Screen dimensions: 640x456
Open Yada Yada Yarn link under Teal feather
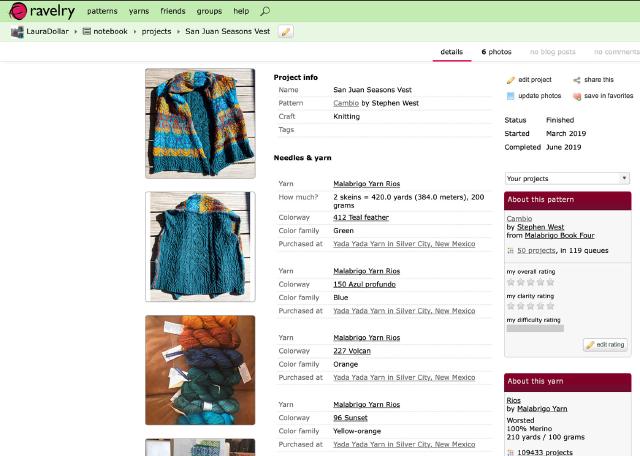(x=404, y=244)
